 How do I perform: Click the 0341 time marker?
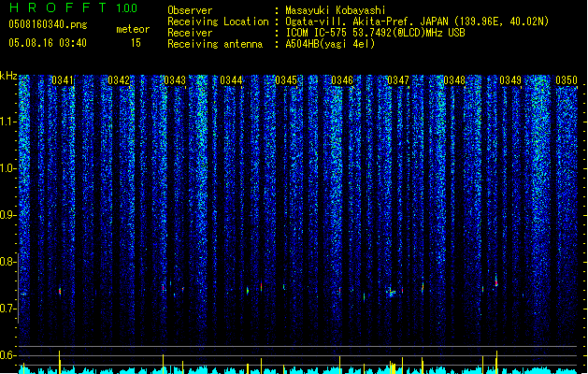click(x=63, y=80)
